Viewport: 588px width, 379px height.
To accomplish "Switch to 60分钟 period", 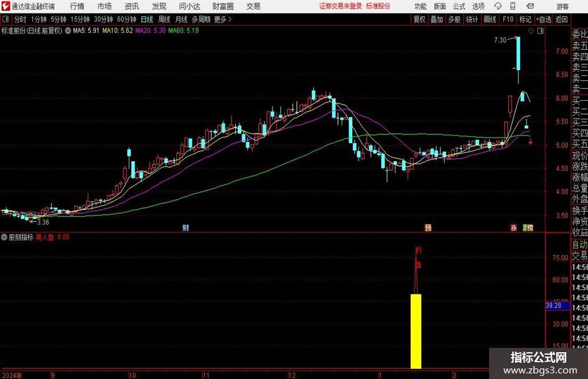I will pyautogui.click(x=127, y=19).
